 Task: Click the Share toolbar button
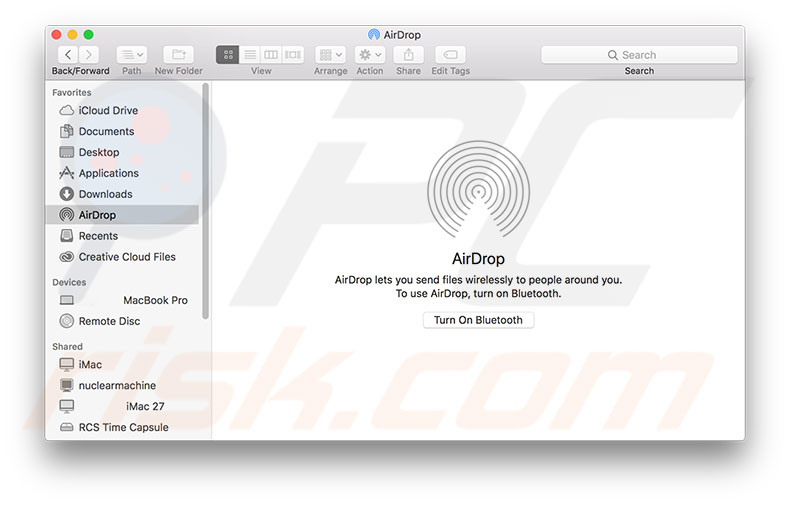pos(408,54)
